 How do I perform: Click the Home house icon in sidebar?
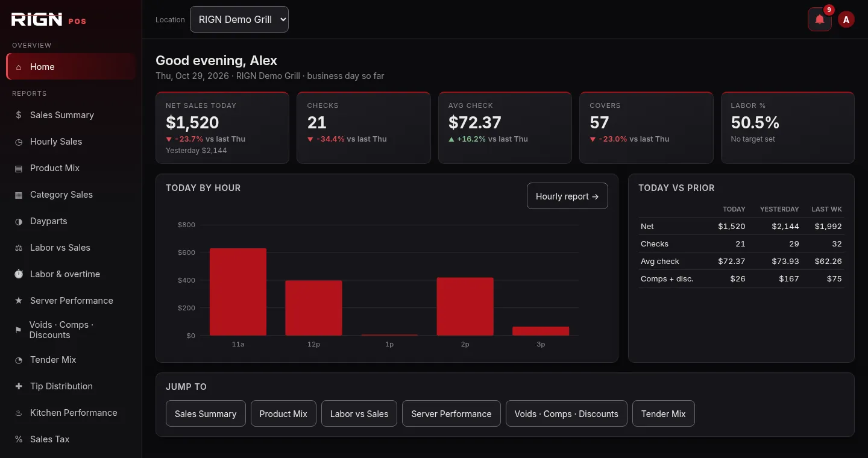[x=19, y=67]
